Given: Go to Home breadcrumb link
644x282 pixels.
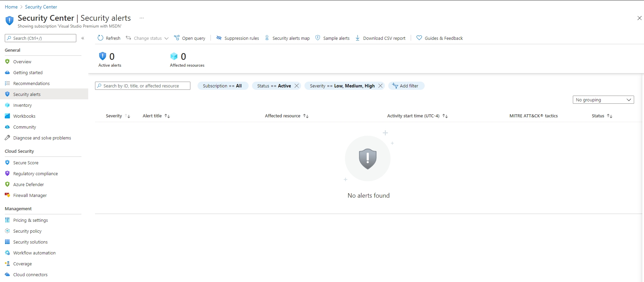Looking at the screenshot, I should 11,7.
